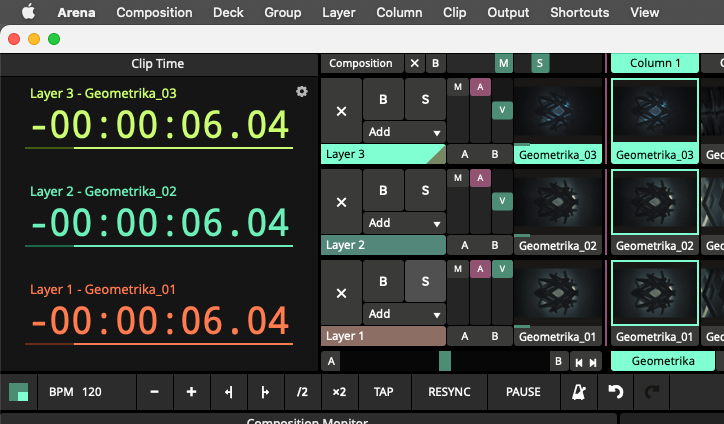Screen dimensions: 724x424
Task: Double the BPM with ×2 button
Action: 338,392
